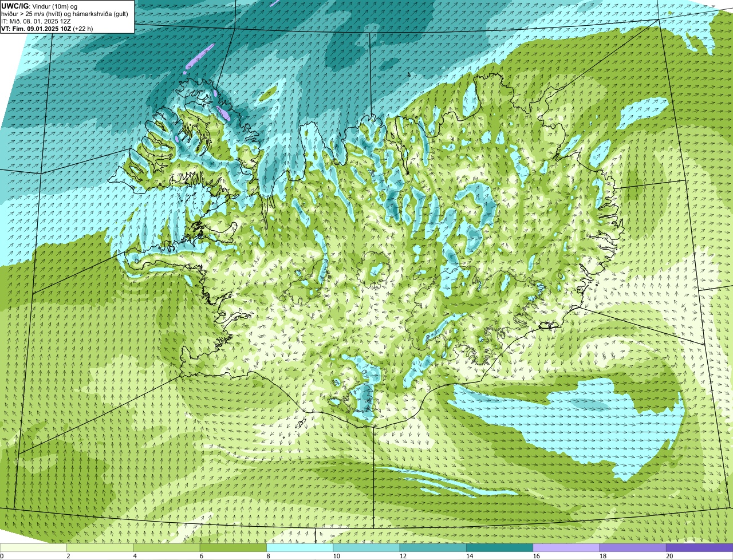Click the '0' label on the wind scale

2,556
